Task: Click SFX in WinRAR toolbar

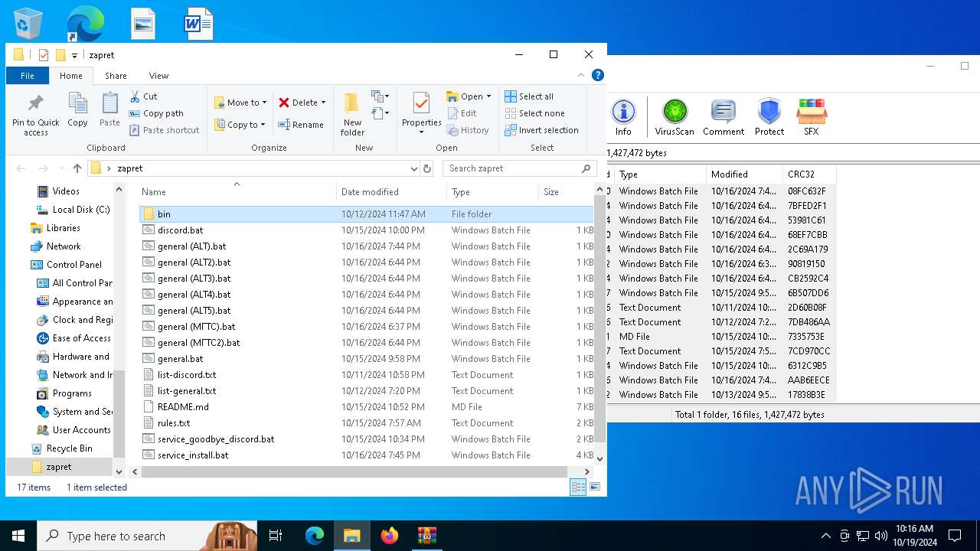Action: tap(812, 117)
